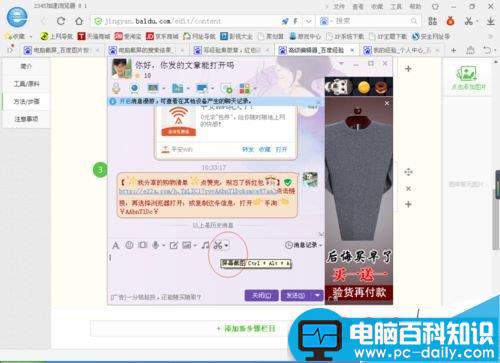Open the font A formatting icon

(115, 246)
